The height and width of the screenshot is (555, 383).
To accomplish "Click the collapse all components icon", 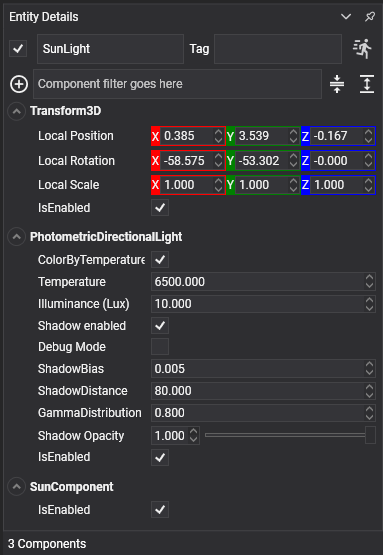I will click(x=337, y=84).
